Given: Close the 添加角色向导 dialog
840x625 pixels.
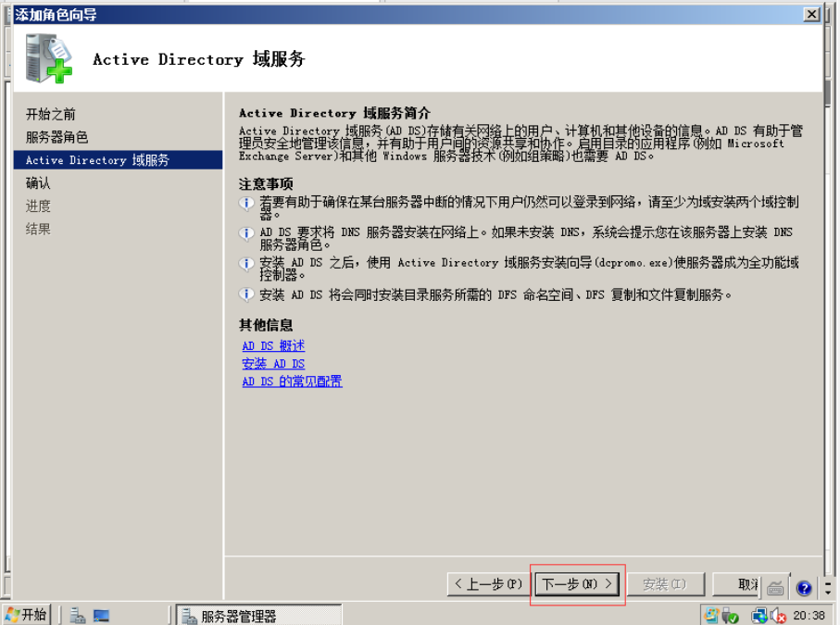Looking at the screenshot, I should point(812,15).
